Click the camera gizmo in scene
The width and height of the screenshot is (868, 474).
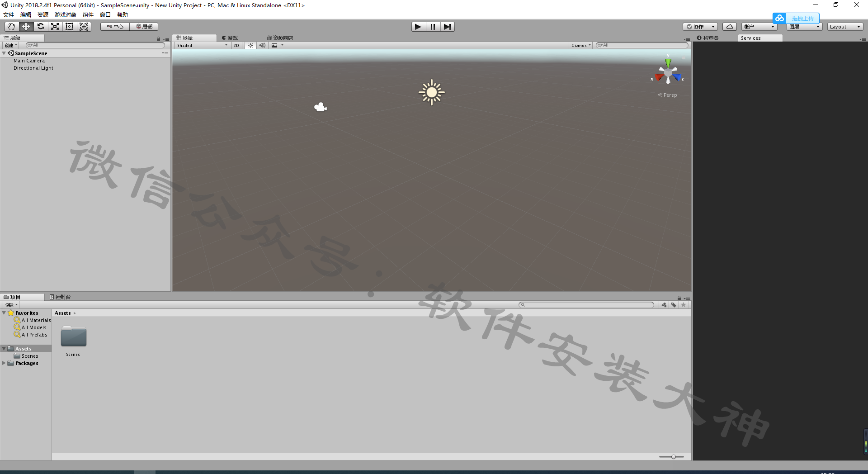(321, 107)
